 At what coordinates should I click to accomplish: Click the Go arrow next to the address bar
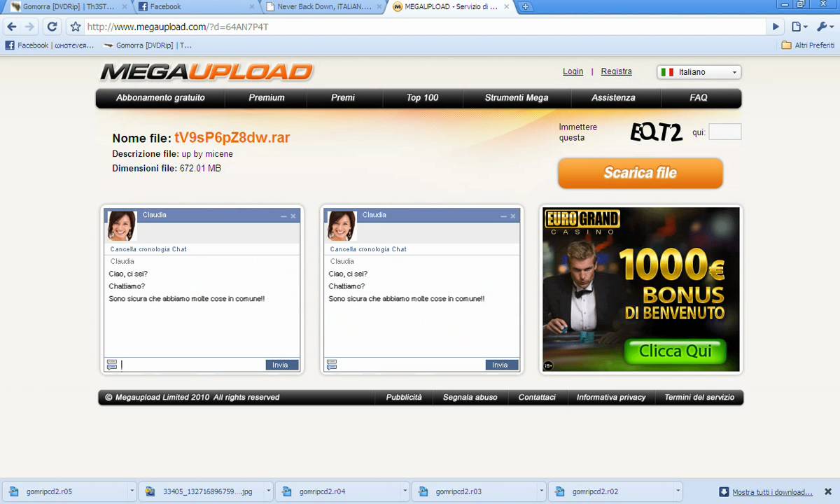coord(776,27)
